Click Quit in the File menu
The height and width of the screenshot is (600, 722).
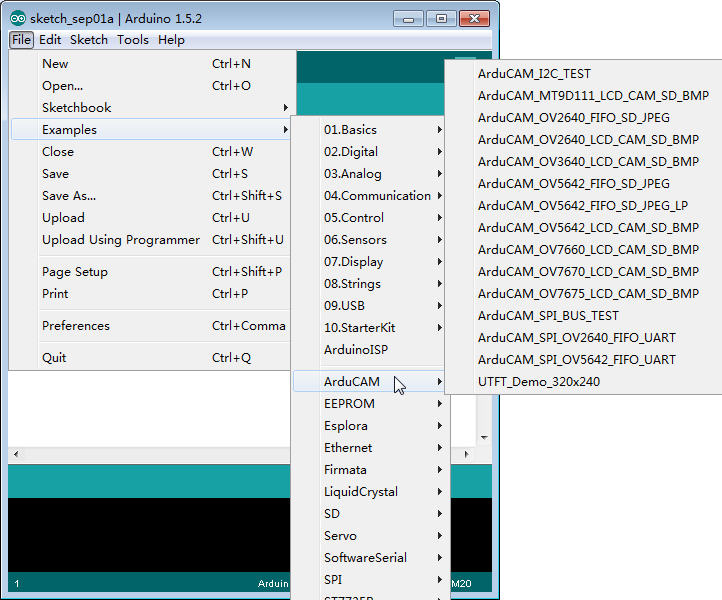150,358
